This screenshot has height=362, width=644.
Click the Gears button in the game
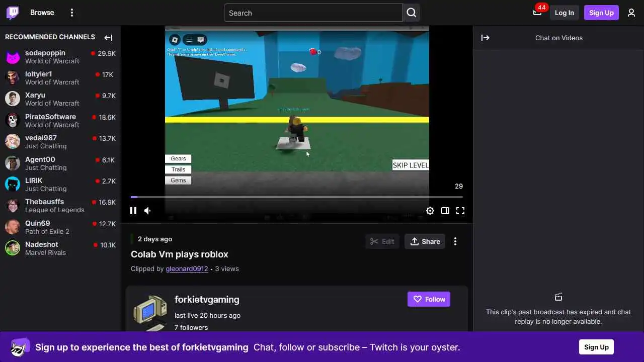point(178,158)
